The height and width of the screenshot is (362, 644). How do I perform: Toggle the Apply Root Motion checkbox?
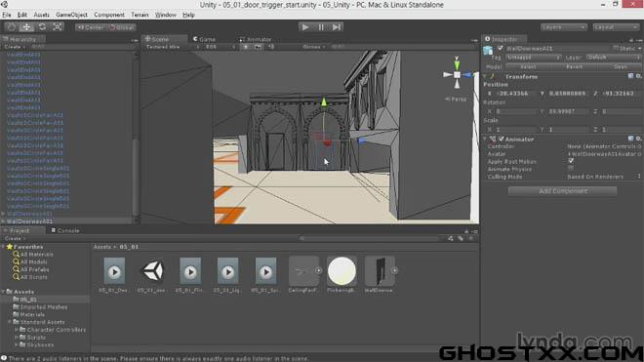point(571,161)
